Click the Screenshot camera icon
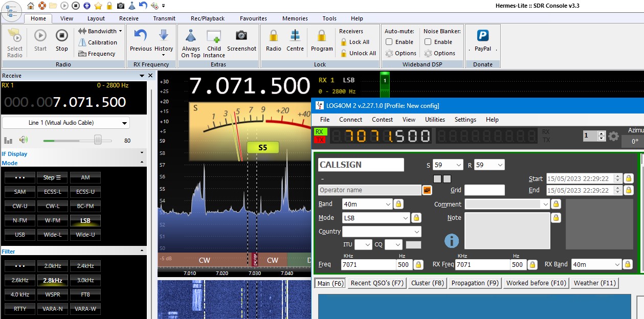Image resolution: width=644 pixels, height=319 pixels. click(241, 36)
